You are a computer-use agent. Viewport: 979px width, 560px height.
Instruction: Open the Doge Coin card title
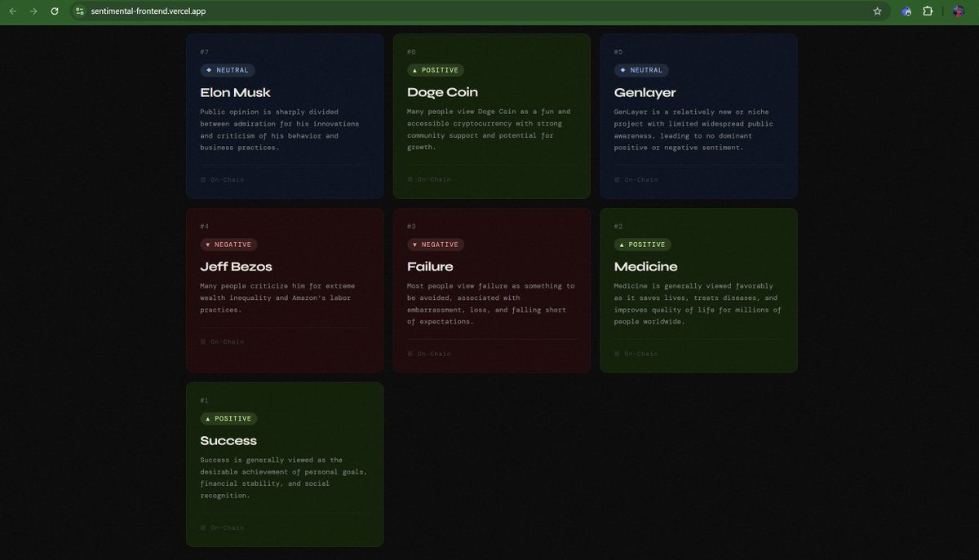442,92
